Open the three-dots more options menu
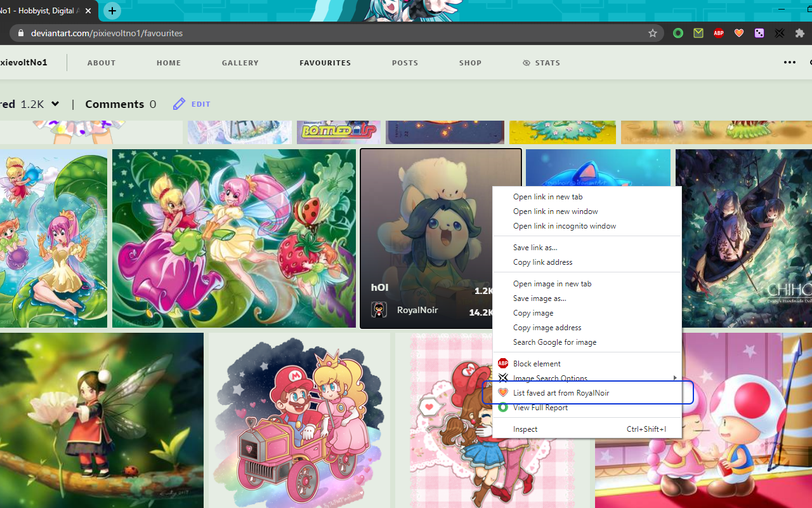This screenshot has height=508, width=812. coord(789,62)
